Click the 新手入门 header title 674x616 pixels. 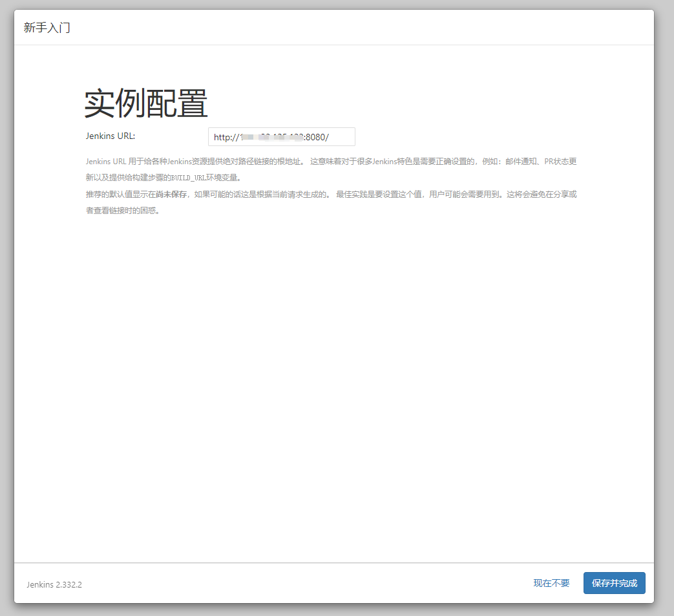click(47, 28)
